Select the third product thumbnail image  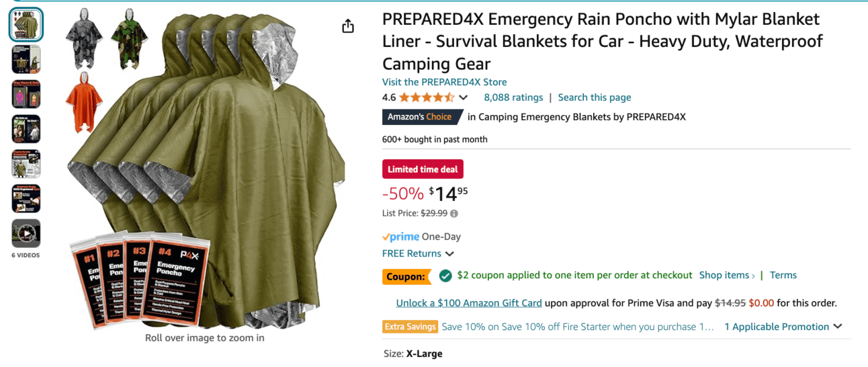pos(26,94)
